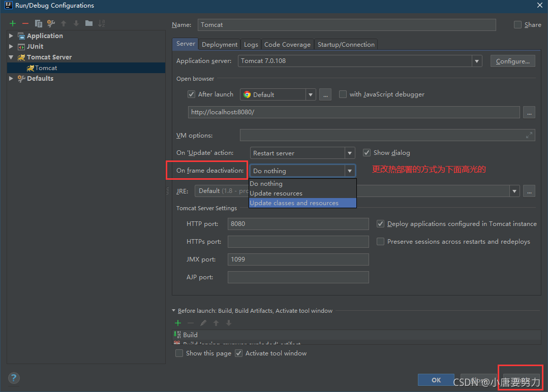
Task: Select Tomcat configuration in tree
Action: [86, 68]
